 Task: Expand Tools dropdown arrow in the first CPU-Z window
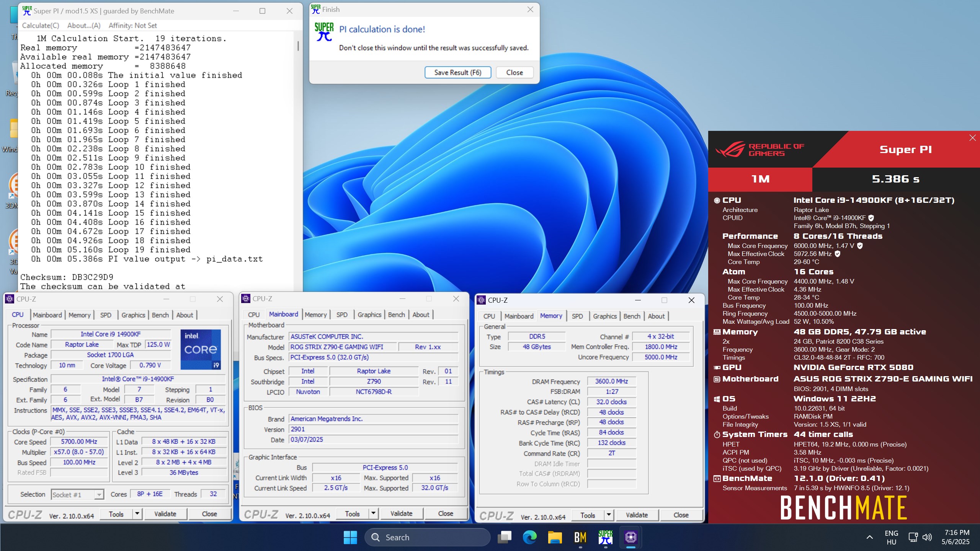137,514
